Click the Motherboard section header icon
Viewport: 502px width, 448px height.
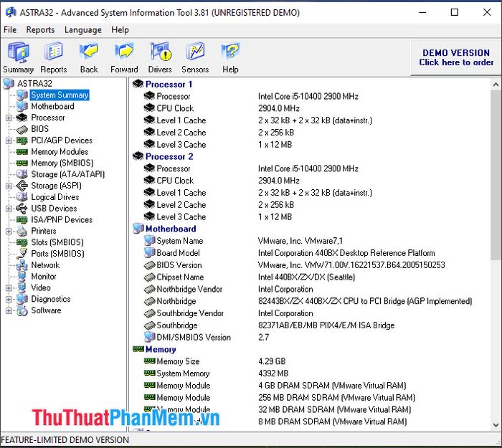[138, 229]
